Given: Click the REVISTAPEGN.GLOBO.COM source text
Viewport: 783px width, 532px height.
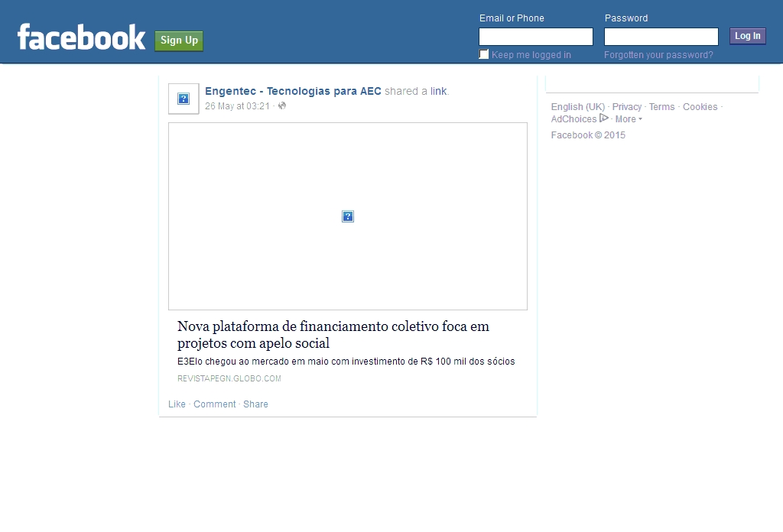Looking at the screenshot, I should tap(229, 378).
